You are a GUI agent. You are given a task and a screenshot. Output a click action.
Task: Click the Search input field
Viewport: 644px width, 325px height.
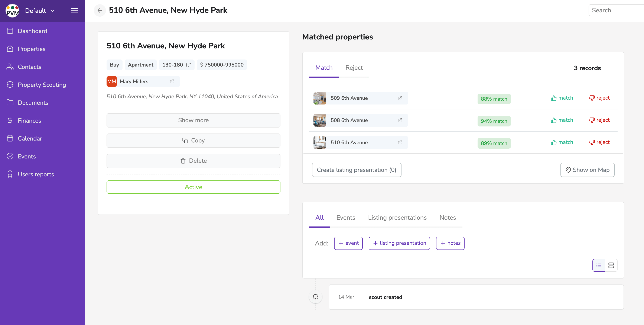pyautogui.click(x=615, y=10)
